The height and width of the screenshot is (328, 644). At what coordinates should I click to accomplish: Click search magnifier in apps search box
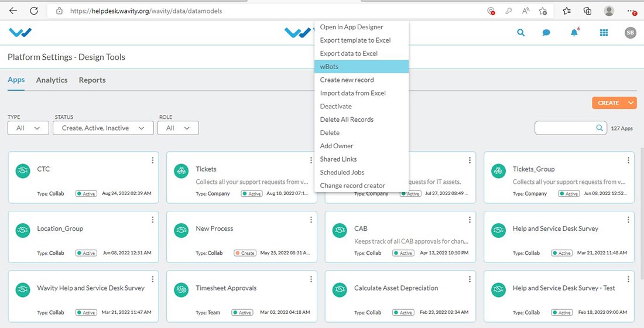coord(600,128)
